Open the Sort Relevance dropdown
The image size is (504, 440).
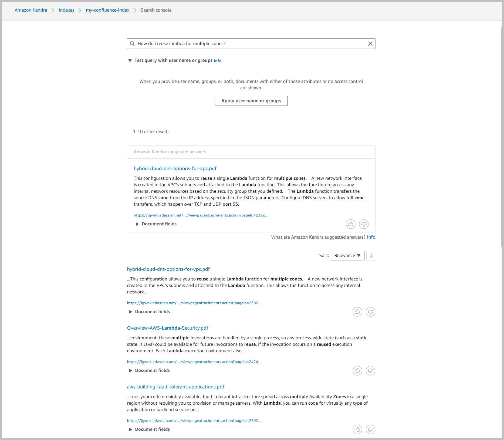(347, 256)
